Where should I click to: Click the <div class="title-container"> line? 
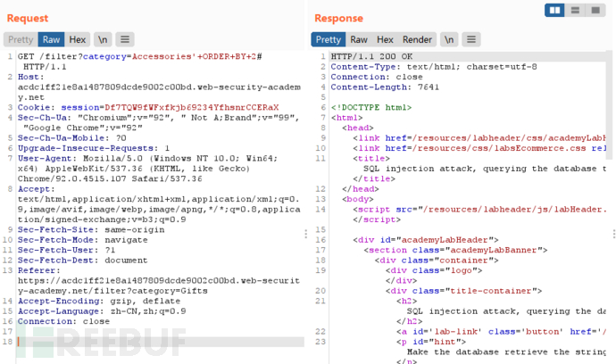(464, 292)
